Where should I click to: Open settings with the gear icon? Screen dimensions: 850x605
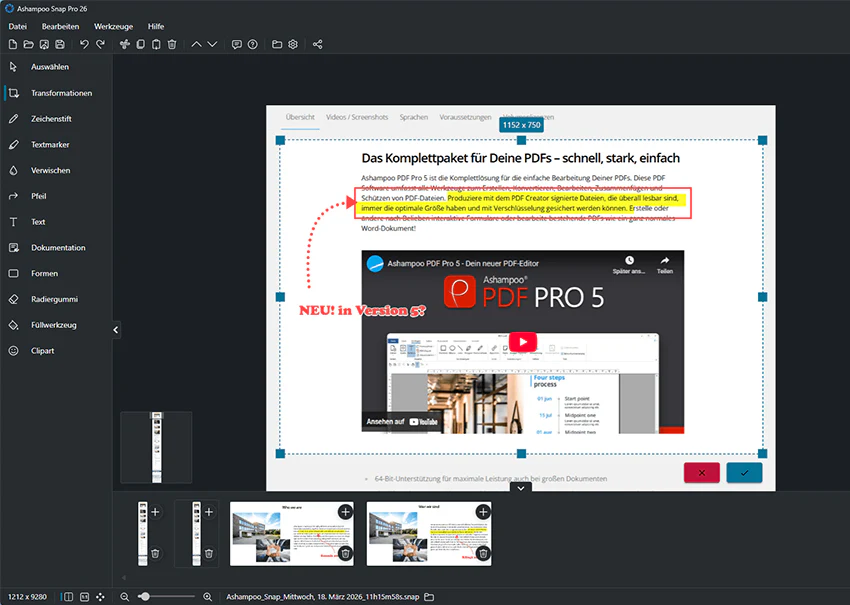[x=293, y=44]
